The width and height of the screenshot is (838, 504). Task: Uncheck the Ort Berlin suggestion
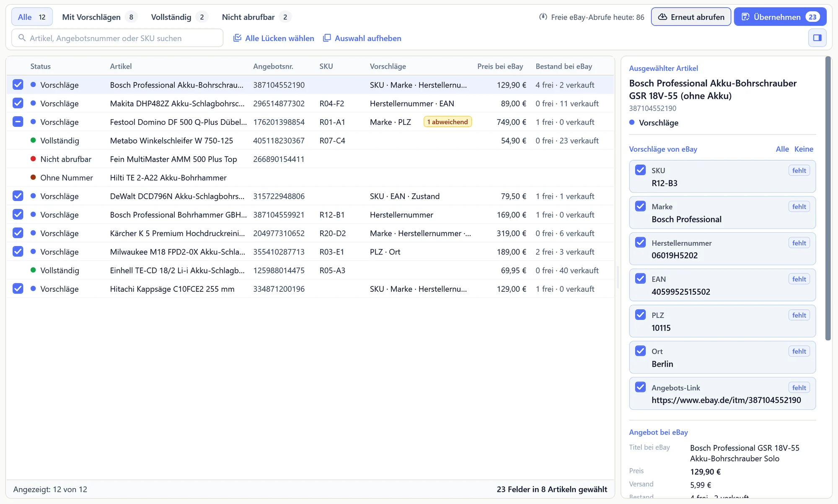pos(640,351)
